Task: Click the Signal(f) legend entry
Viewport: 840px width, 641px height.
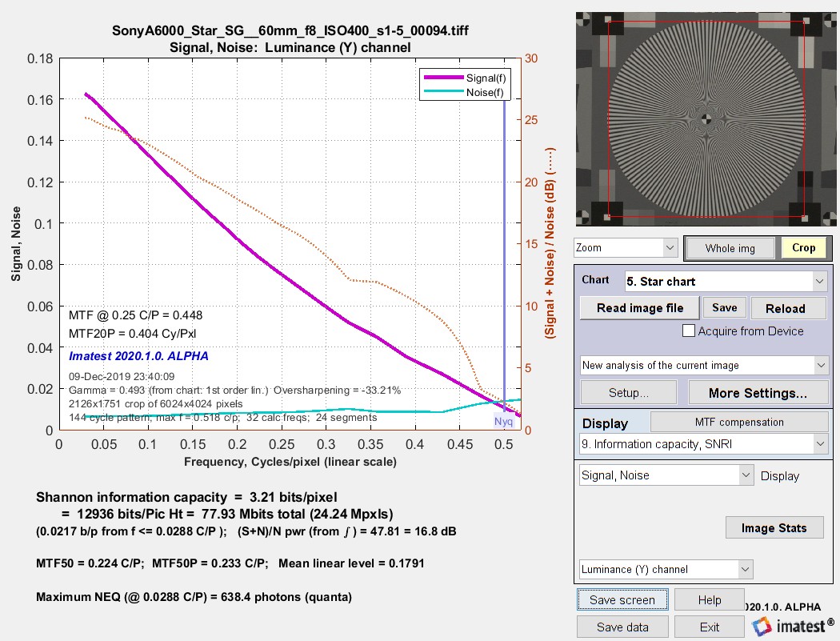Action: click(x=465, y=78)
